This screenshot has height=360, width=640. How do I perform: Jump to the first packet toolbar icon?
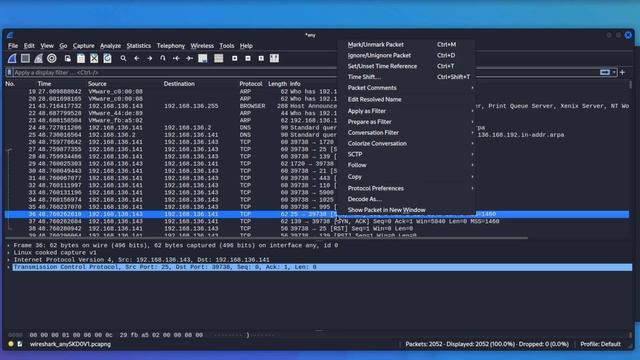click(176, 58)
